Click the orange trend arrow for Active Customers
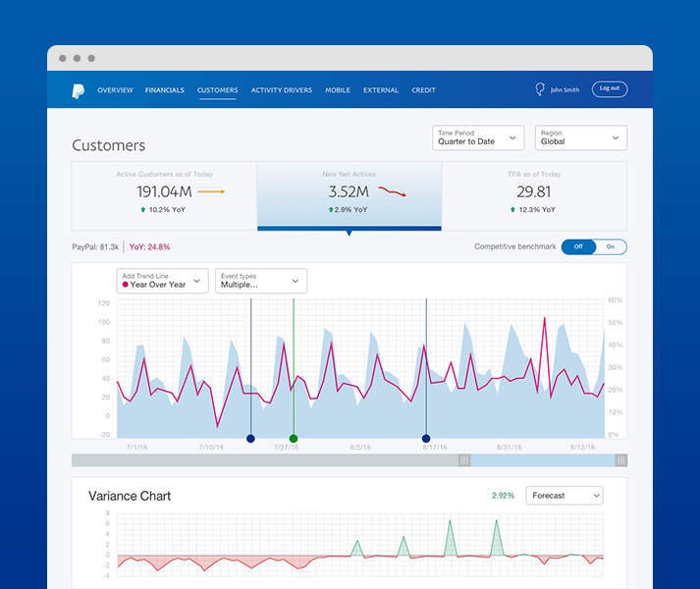The image size is (700, 589). pyautogui.click(x=211, y=192)
